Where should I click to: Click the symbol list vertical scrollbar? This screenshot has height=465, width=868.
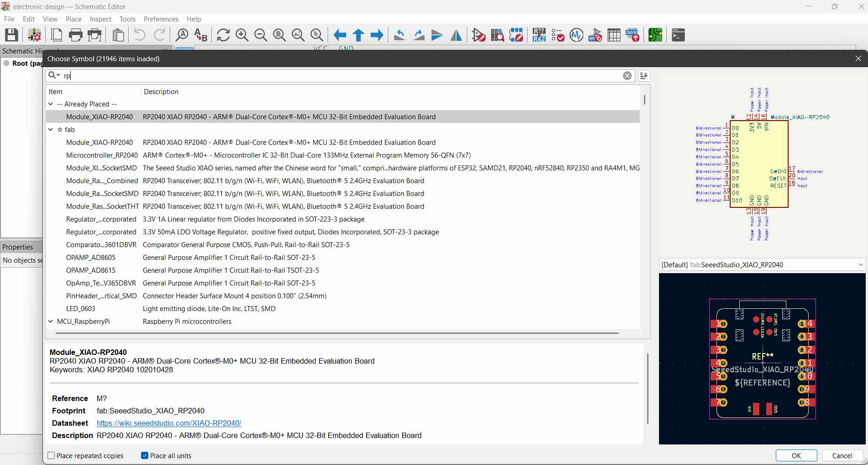click(x=644, y=100)
